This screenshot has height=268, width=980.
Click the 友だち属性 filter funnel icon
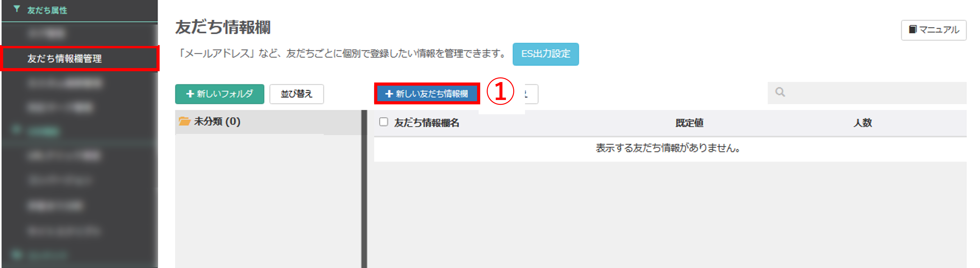point(17,9)
